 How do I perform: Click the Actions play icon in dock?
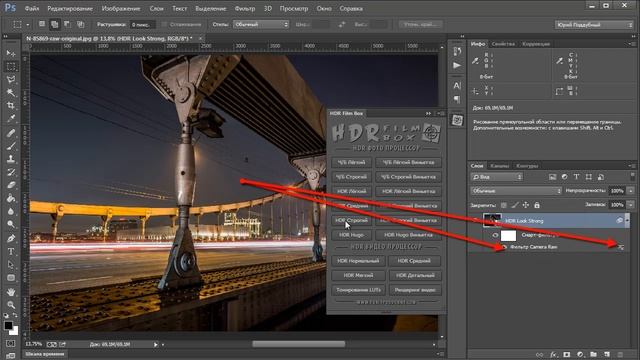(x=457, y=65)
